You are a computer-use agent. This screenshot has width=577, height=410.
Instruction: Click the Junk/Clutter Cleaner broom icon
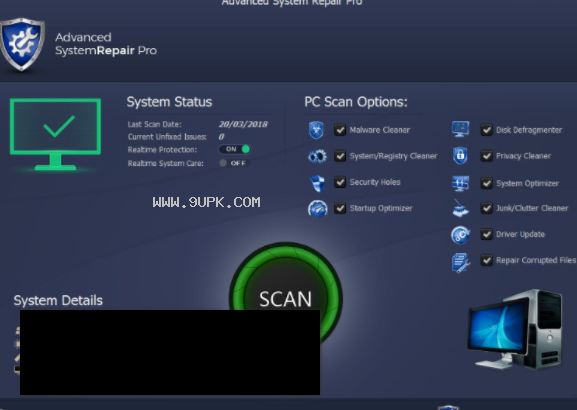pos(460,209)
